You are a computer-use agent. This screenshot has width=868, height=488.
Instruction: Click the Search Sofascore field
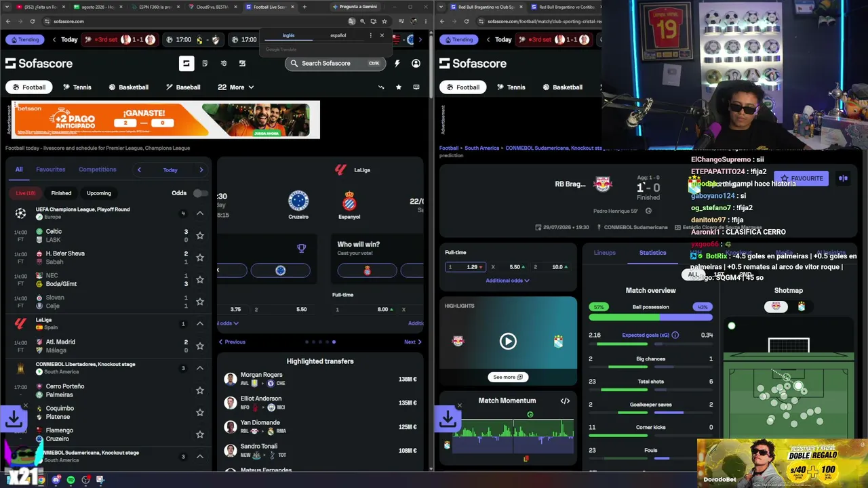(x=335, y=63)
